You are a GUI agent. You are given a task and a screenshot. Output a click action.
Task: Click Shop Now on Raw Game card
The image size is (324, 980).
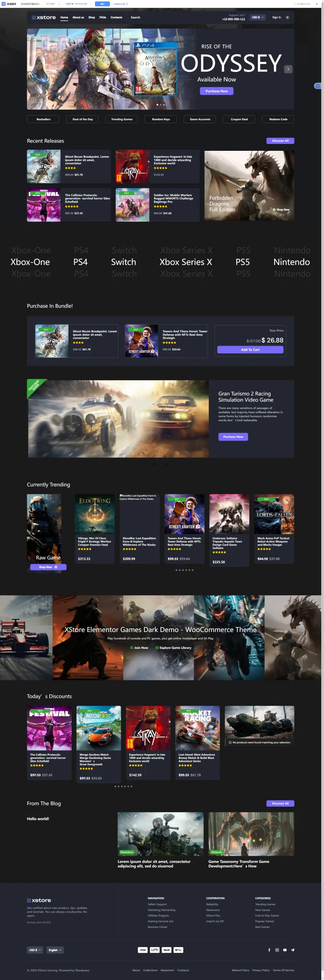click(x=48, y=567)
